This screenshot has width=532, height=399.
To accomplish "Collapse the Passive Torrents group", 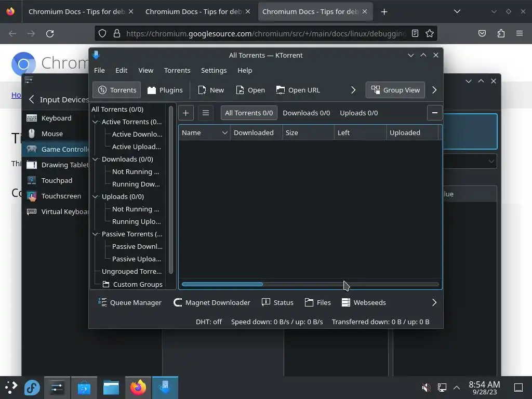I will (x=96, y=234).
